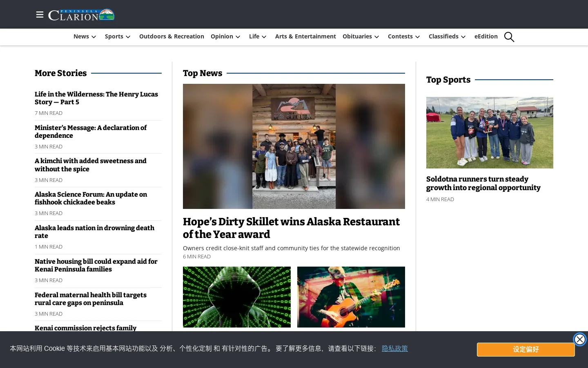
Task: Select the Sports menu label
Action: point(114,36)
